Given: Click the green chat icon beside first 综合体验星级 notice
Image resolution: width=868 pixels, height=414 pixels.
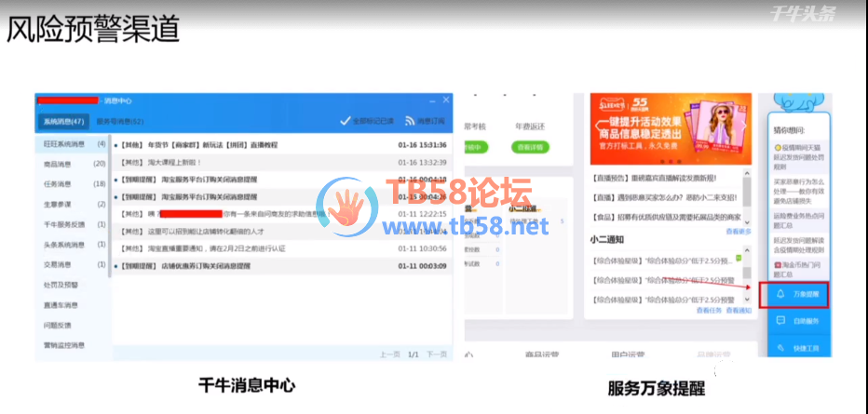Looking at the screenshot, I should click(739, 258).
